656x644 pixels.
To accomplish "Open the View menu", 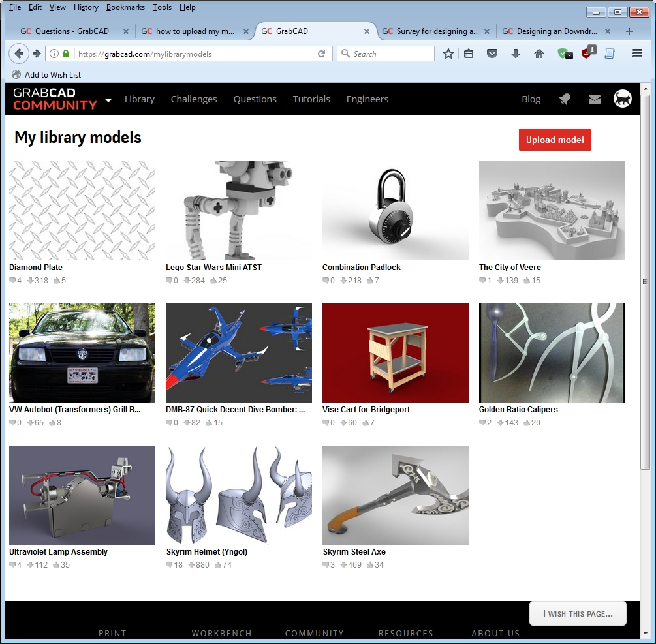I will (x=57, y=7).
